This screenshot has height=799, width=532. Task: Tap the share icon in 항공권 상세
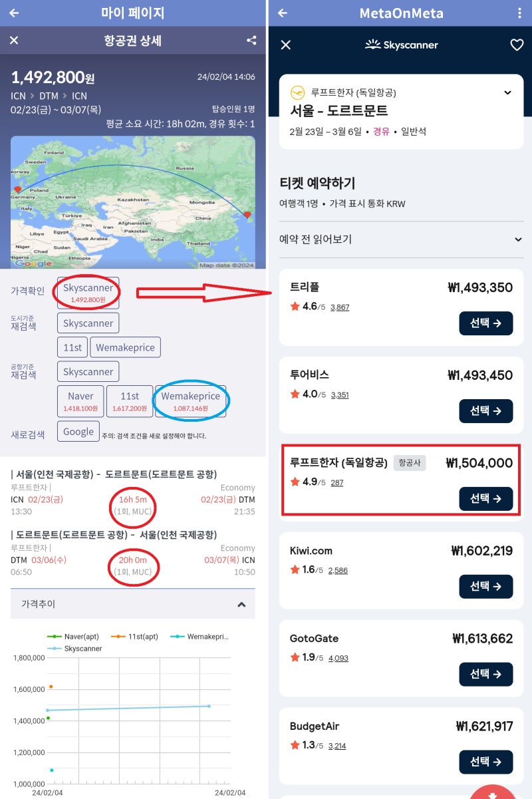pyautogui.click(x=251, y=41)
